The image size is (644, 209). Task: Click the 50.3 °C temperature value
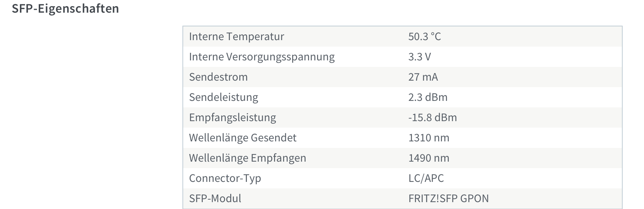point(425,37)
